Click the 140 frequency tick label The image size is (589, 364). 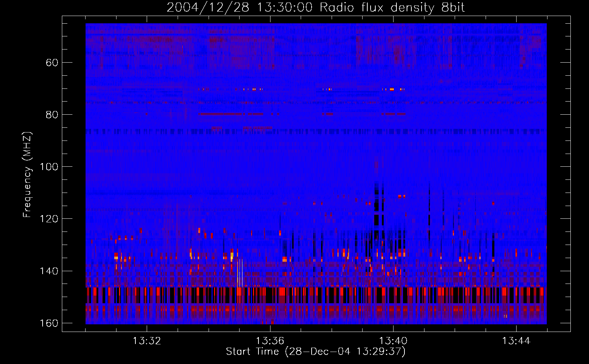(x=49, y=271)
